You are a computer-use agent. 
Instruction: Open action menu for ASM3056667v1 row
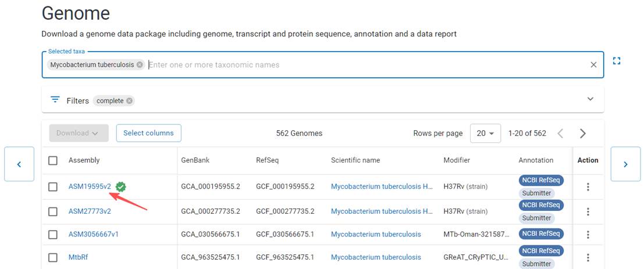pos(588,234)
